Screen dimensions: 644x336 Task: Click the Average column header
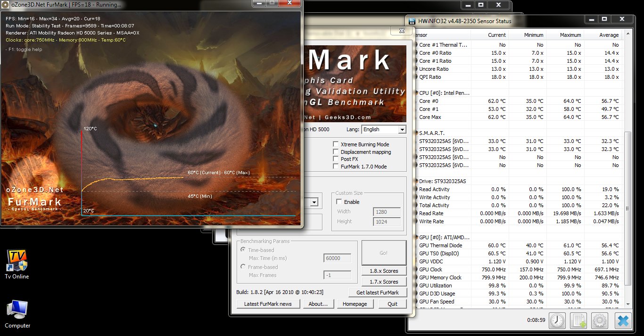click(x=609, y=35)
